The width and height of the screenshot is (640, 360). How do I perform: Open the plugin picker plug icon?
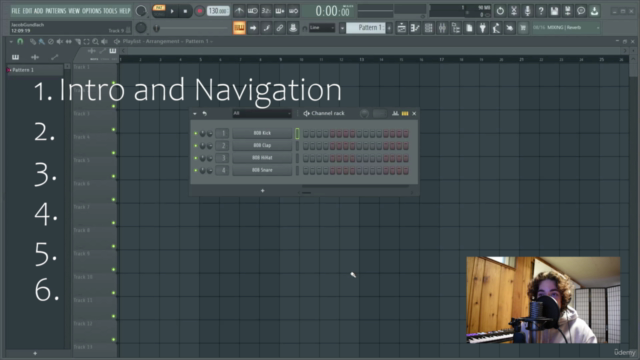click(x=482, y=28)
